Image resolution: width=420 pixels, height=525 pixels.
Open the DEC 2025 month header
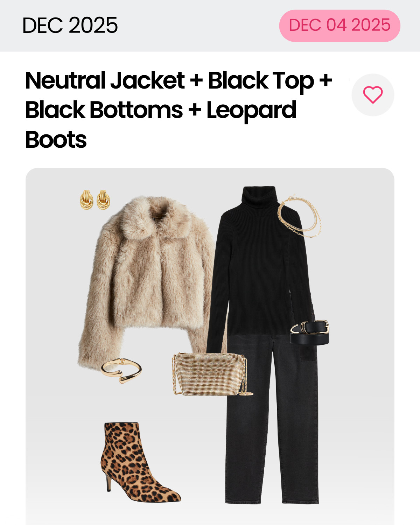tap(70, 26)
